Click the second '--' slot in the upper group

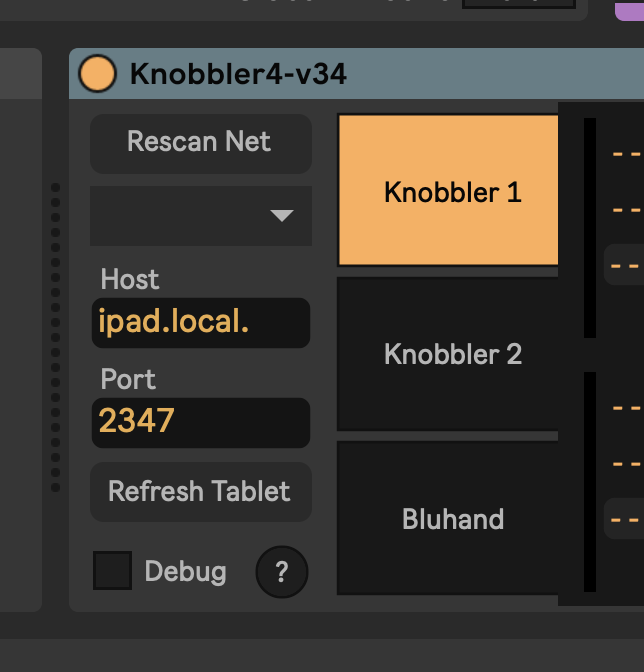coord(626,210)
